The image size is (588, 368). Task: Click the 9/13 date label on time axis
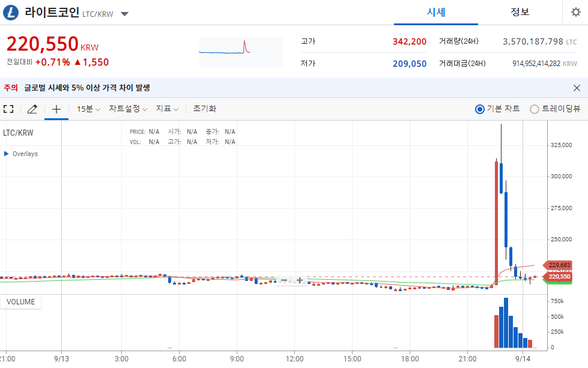pos(61,359)
